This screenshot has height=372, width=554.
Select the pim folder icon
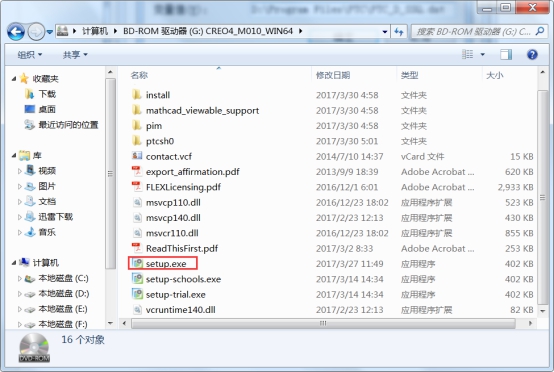[x=136, y=125]
